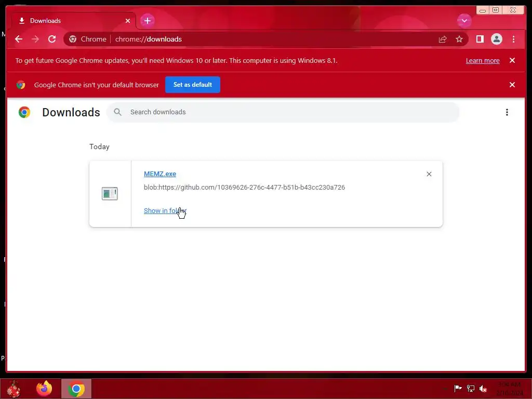Bookmark this tab with the star
The width and height of the screenshot is (532, 399).
click(x=459, y=39)
